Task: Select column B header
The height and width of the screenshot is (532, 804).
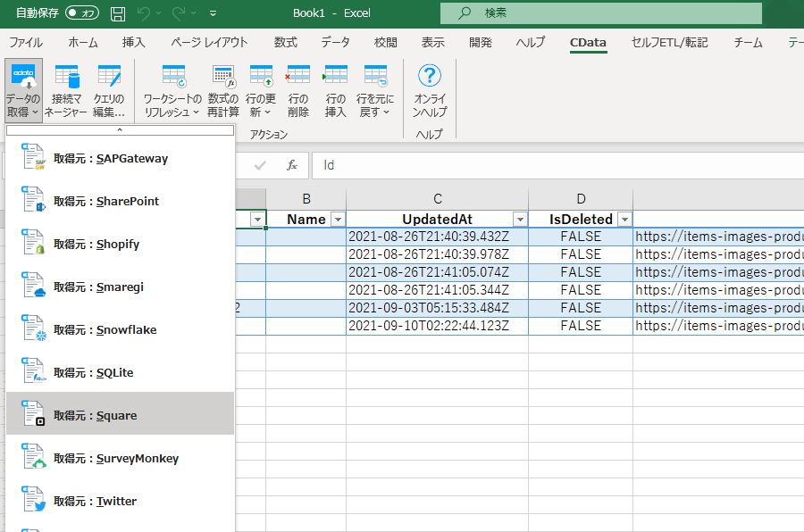Action: [306, 199]
